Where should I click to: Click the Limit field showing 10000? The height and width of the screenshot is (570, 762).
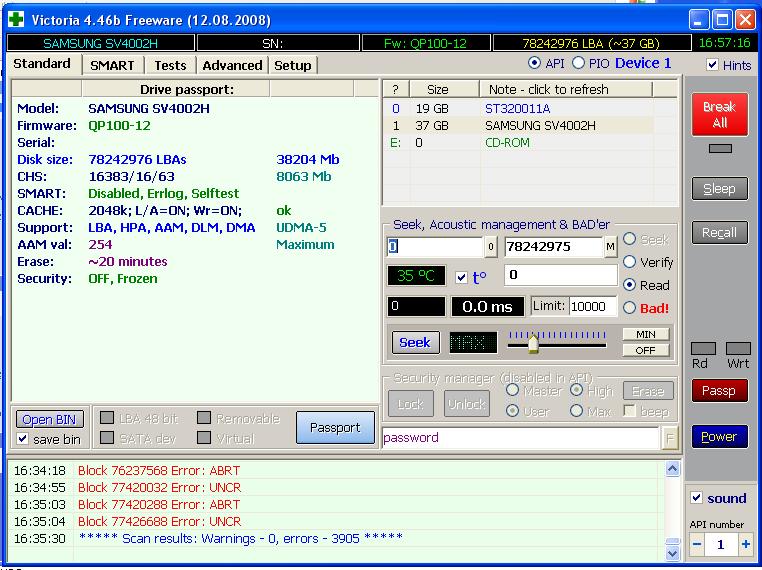pos(592,307)
